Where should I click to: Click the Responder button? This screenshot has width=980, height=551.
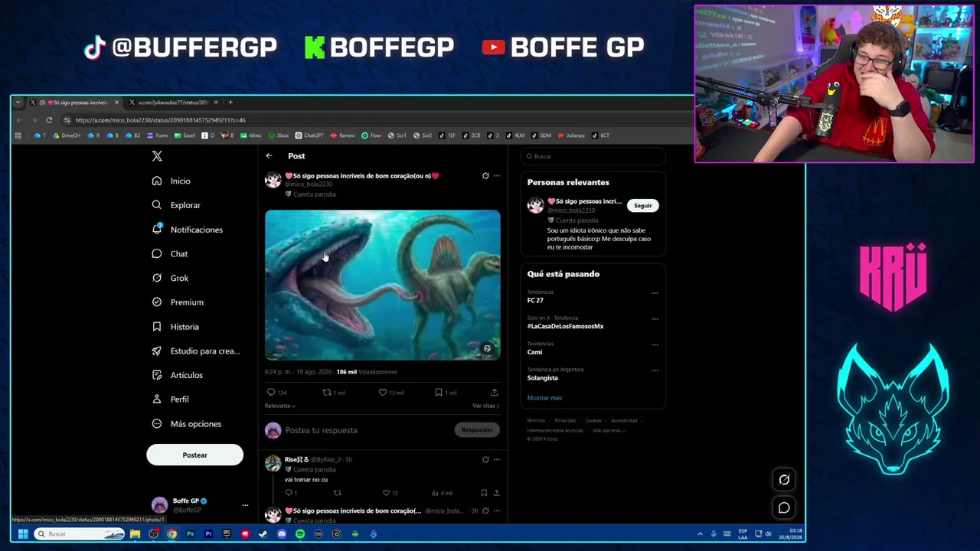tap(477, 430)
